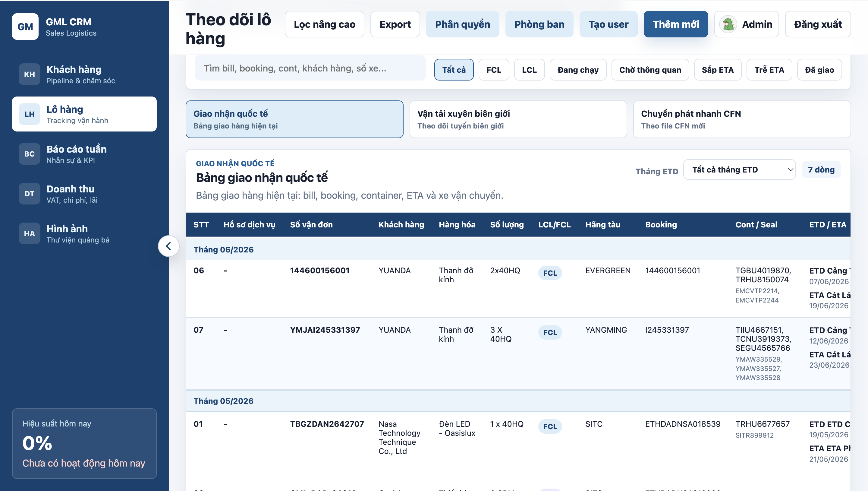
Task: Filter shipments by LCL
Action: point(529,70)
